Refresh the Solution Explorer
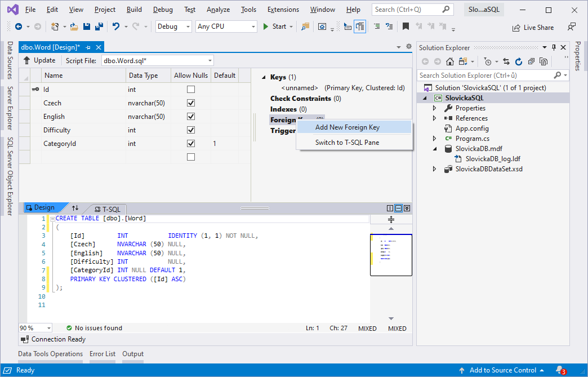 point(519,61)
